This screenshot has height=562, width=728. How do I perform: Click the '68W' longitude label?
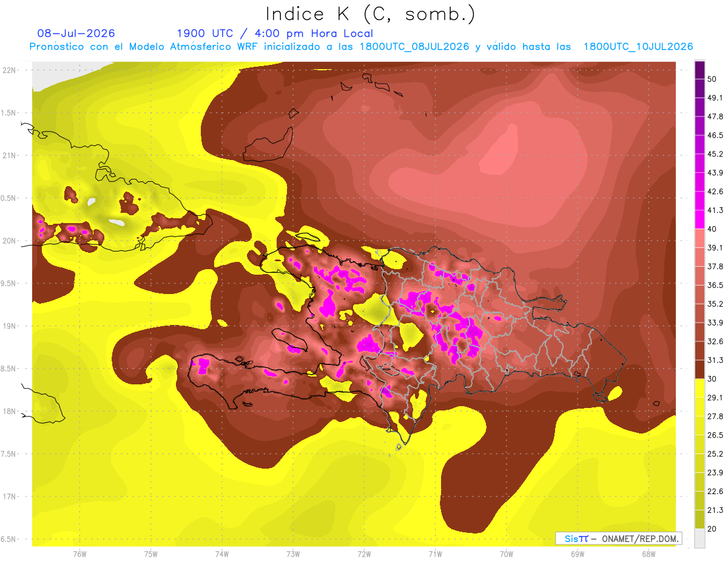click(649, 554)
